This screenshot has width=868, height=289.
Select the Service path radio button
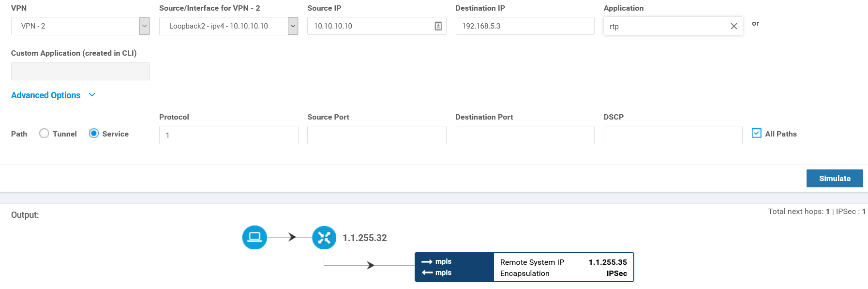click(x=94, y=134)
